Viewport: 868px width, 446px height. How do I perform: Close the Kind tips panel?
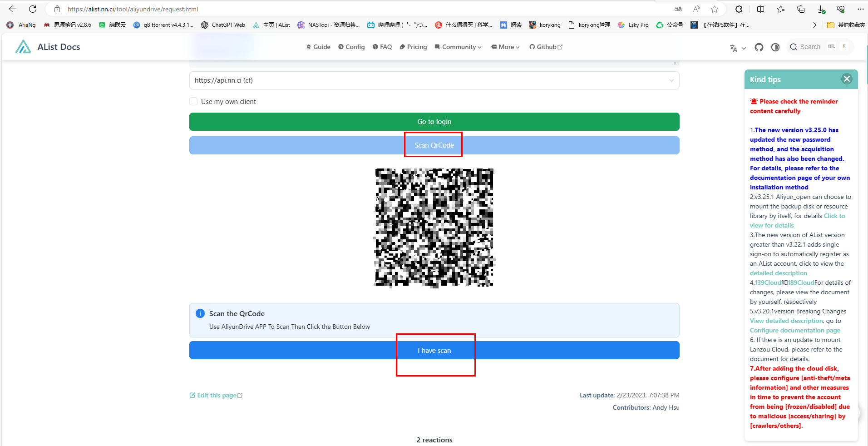[847, 79]
